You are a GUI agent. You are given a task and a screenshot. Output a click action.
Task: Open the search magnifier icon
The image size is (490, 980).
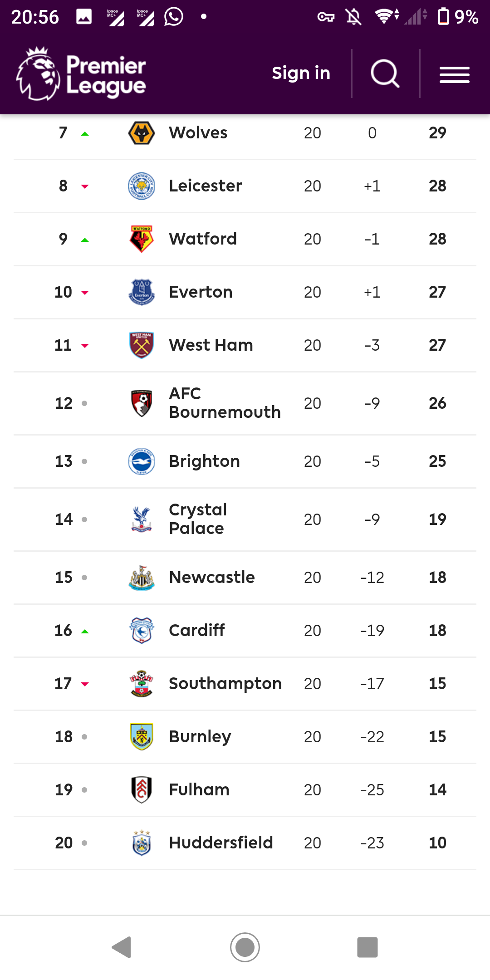coord(385,73)
